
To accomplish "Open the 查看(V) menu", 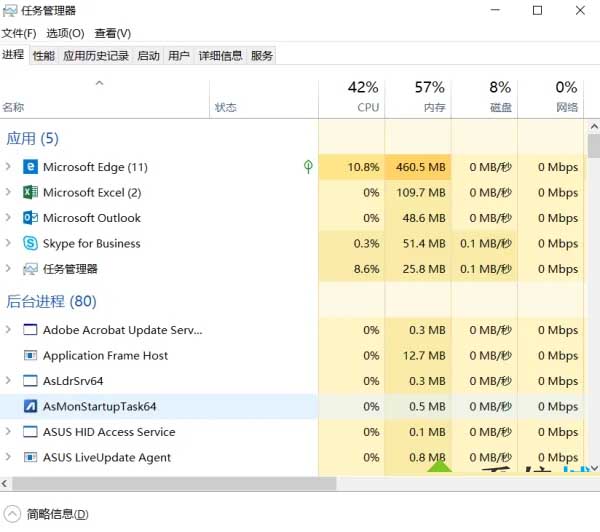I will point(113,34).
